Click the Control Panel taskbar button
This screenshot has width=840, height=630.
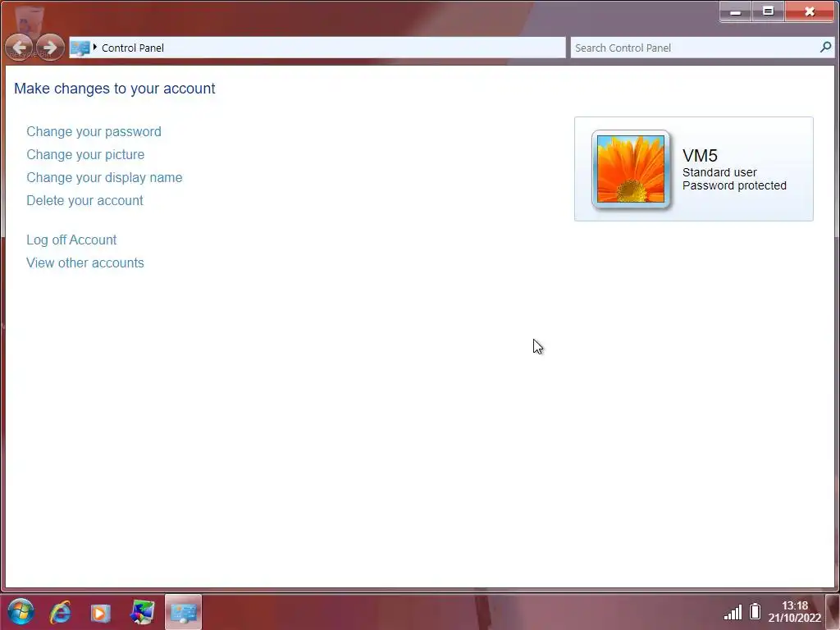click(183, 612)
